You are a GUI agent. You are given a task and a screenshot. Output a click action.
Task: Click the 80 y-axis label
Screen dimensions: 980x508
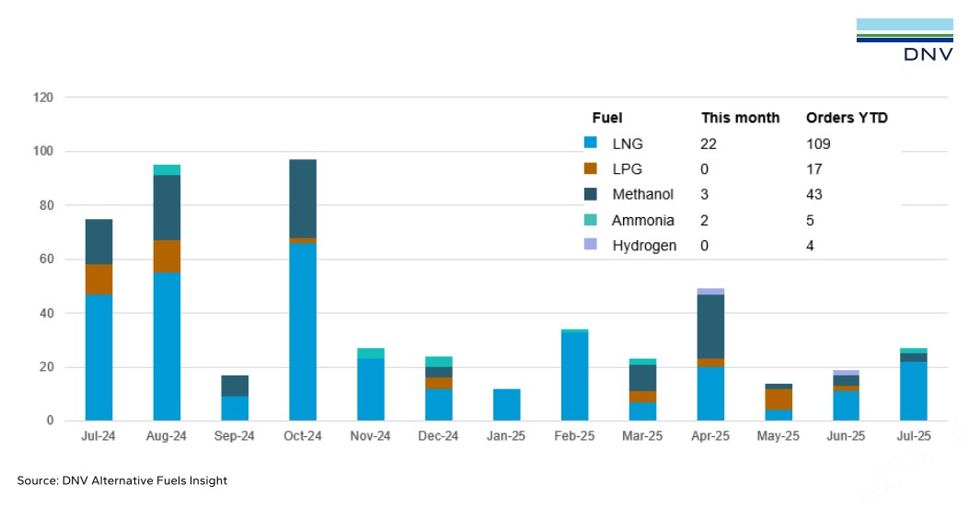tap(46, 205)
